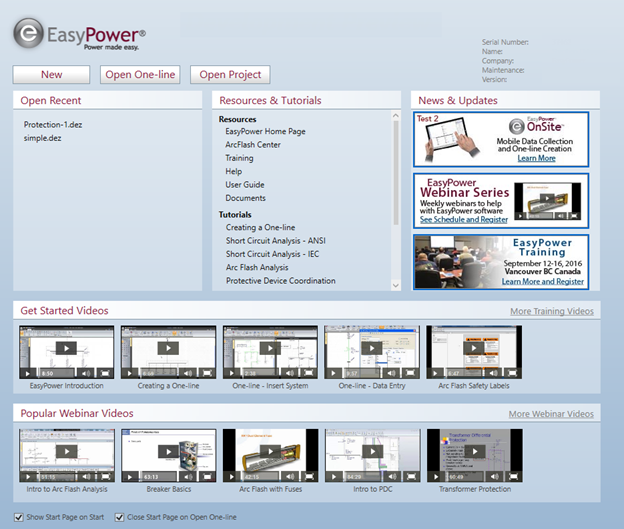Open ArcFlash Center resource link
The image size is (624, 529).
point(253,145)
